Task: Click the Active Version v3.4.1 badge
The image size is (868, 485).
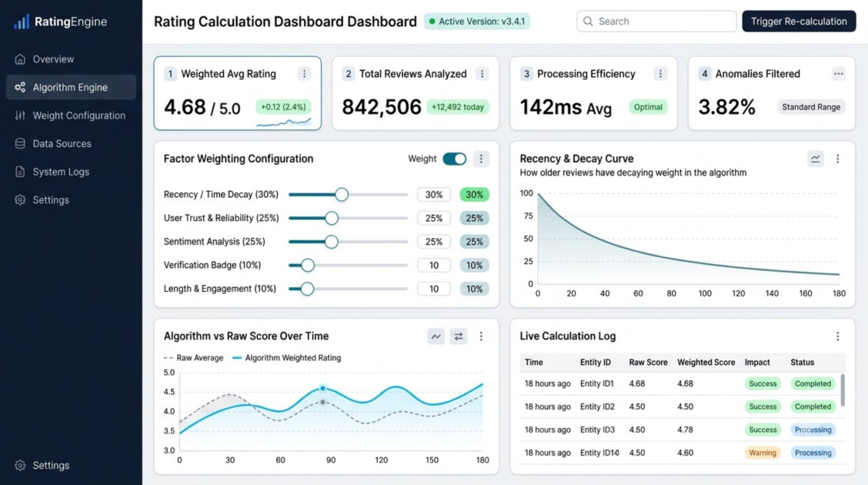Action: tap(476, 21)
